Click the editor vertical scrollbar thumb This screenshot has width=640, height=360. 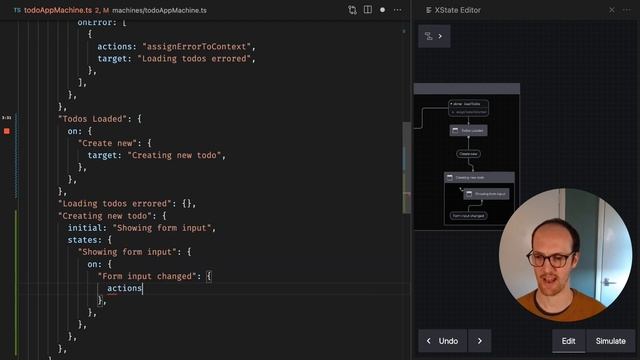pos(407,167)
